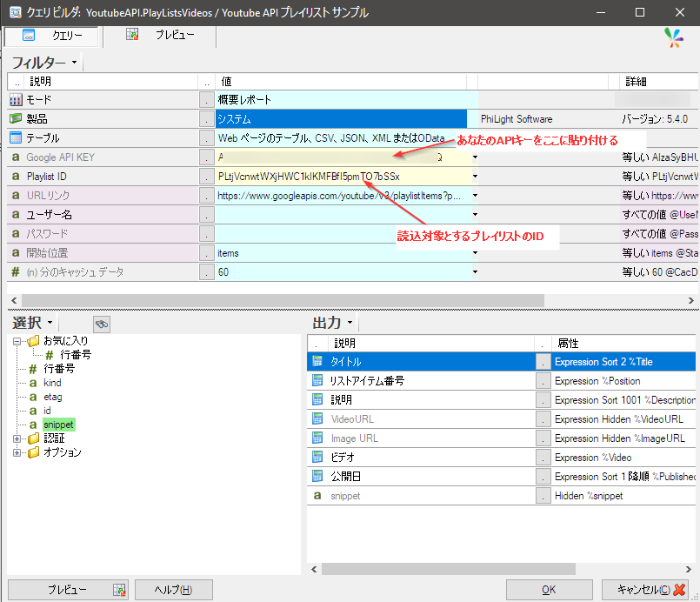This screenshot has width=700, height=602.
Task: Click the Google API KEY value field
Action: (343, 157)
